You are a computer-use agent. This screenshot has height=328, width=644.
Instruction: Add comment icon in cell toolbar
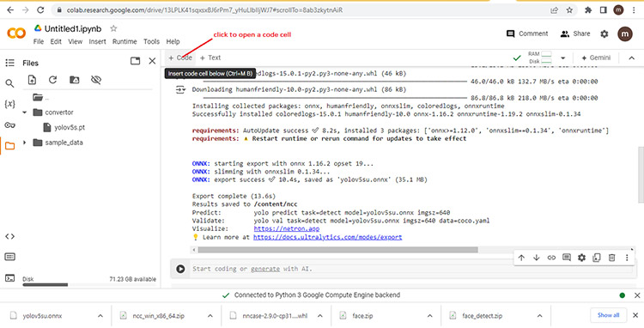click(x=567, y=258)
